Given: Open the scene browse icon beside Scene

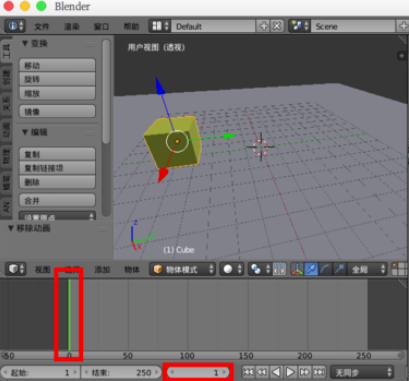Looking at the screenshot, I should pyautogui.click(x=300, y=26).
